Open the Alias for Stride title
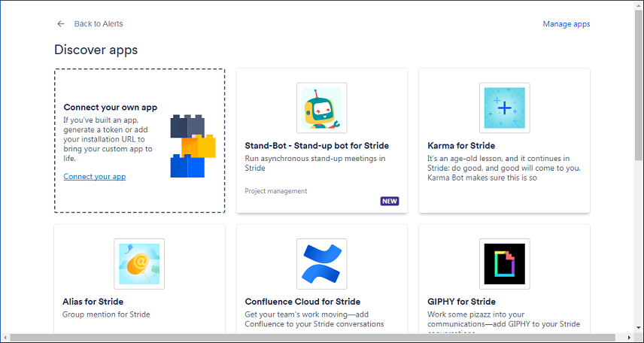The image size is (644, 343). point(93,302)
